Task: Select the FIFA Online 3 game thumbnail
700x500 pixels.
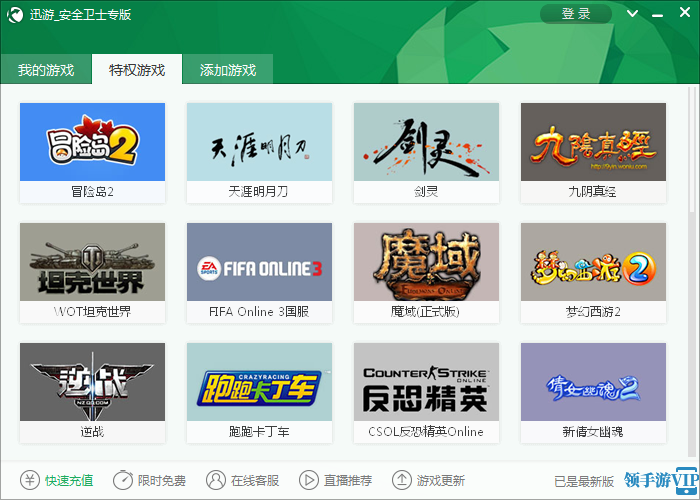Action: click(259, 262)
